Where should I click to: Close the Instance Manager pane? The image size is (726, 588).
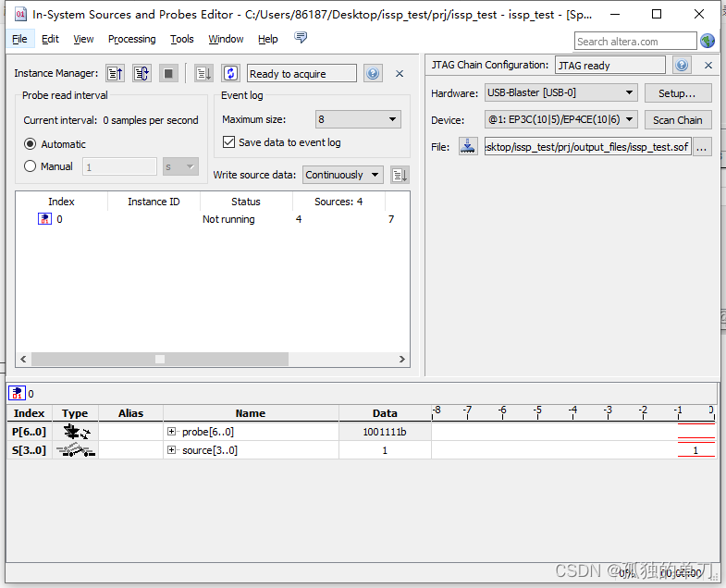click(400, 74)
